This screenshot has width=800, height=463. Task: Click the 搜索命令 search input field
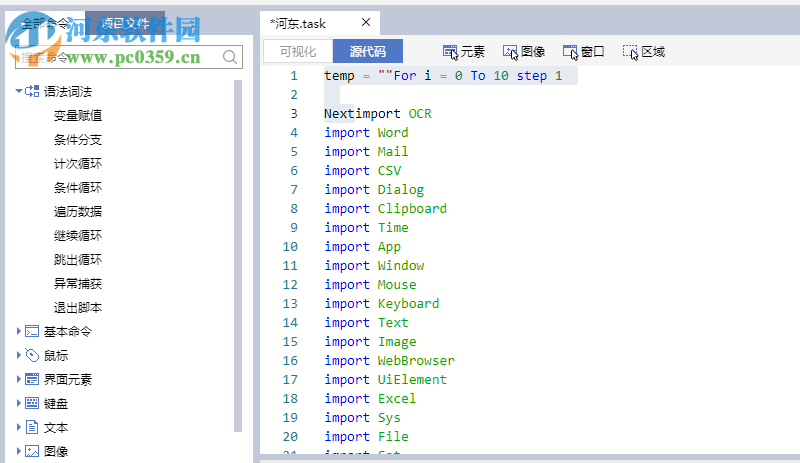point(129,57)
